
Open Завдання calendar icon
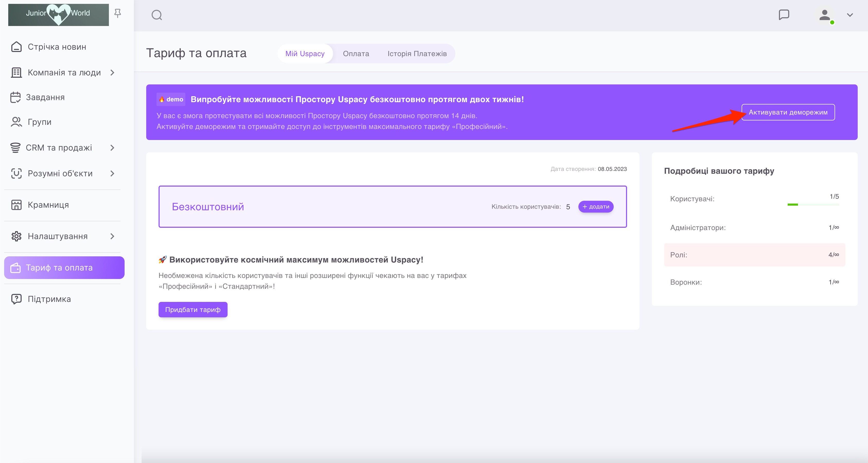pos(15,97)
